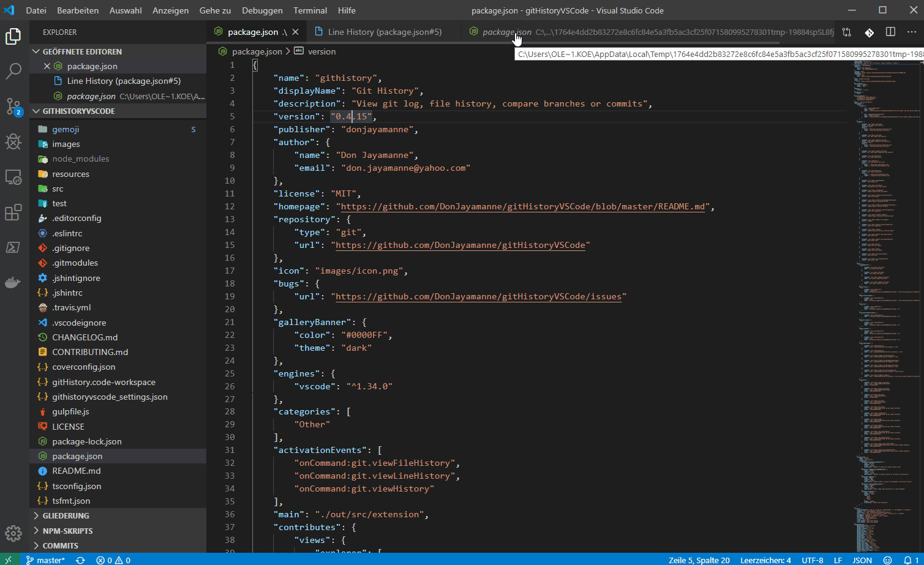Open the feedback smiley in status bar

887,560
